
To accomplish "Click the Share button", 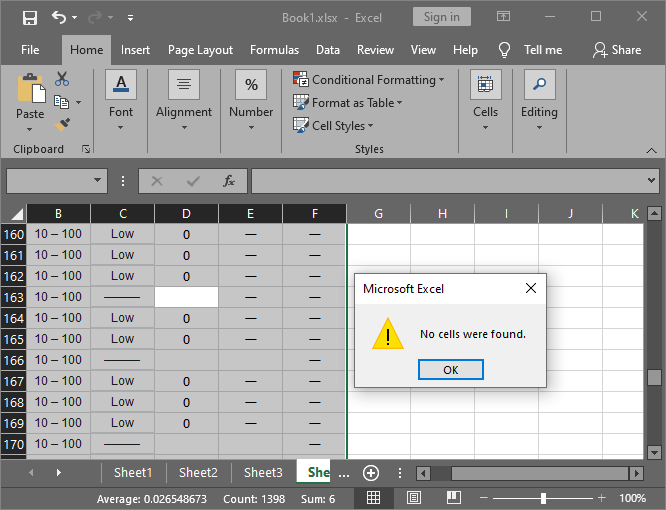I will point(617,50).
